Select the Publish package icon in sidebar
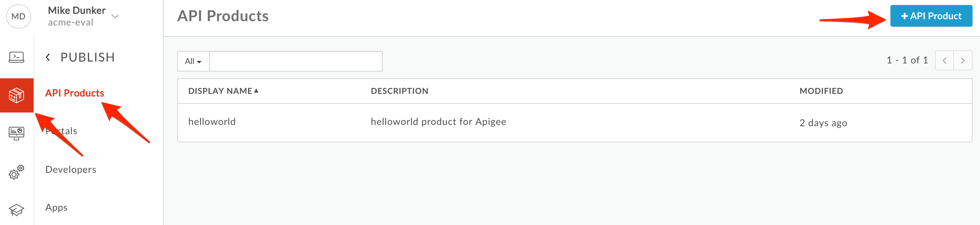The height and width of the screenshot is (225, 980). [x=17, y=95]
